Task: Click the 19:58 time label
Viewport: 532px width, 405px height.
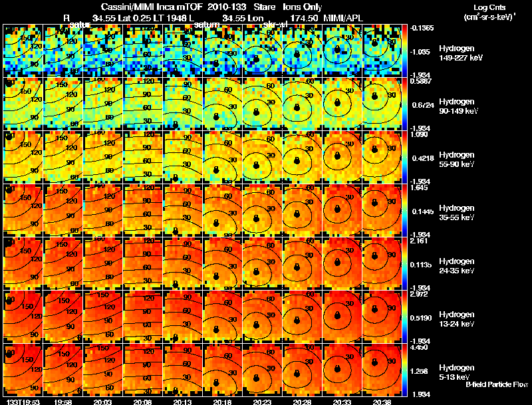Action: point(63,402)
